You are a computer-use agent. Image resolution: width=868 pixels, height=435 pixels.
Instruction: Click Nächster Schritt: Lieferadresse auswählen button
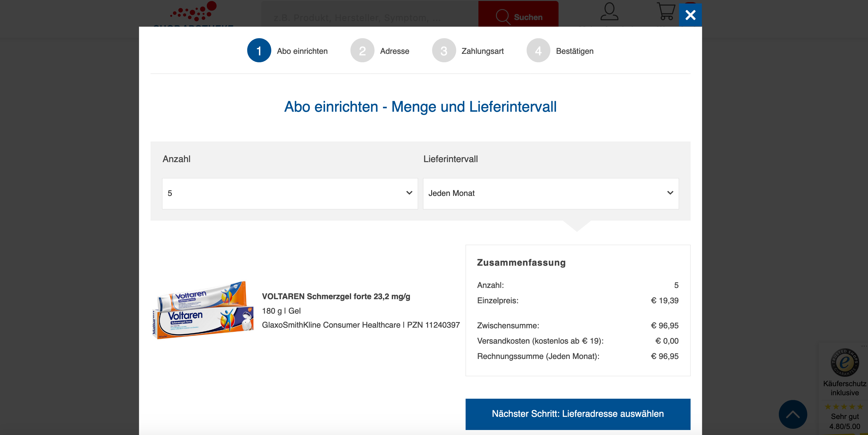click(578, 414)
